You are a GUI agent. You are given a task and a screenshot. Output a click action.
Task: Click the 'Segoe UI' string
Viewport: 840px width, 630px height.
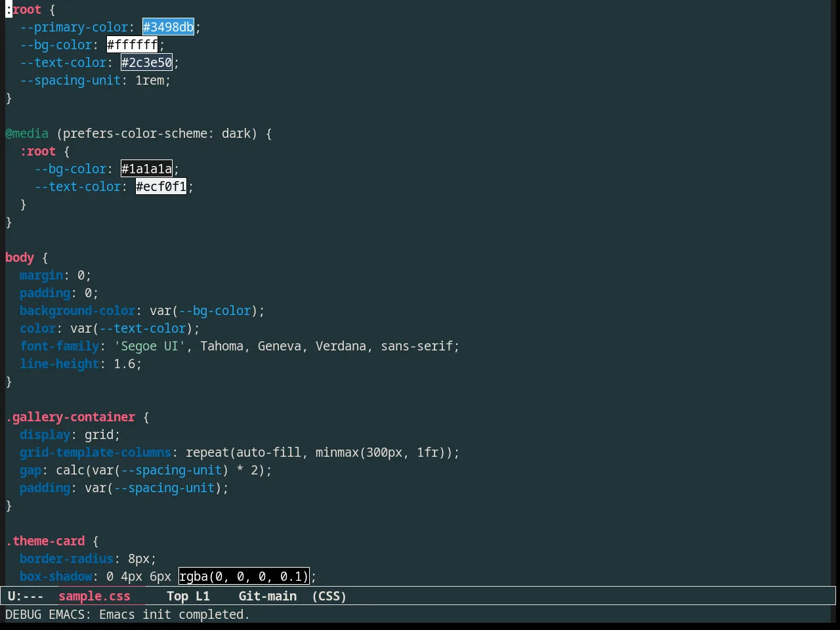pos(150,346)
